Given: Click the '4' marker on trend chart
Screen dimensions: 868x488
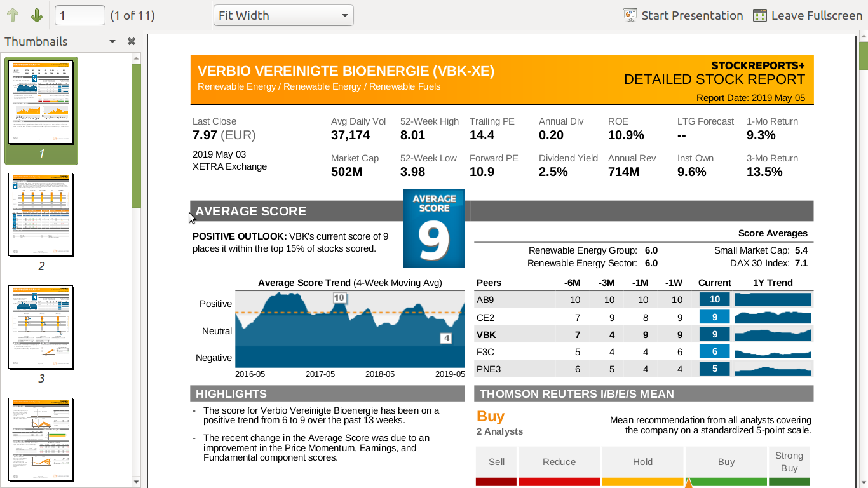Looking at the screenshot, I should 447,338.
